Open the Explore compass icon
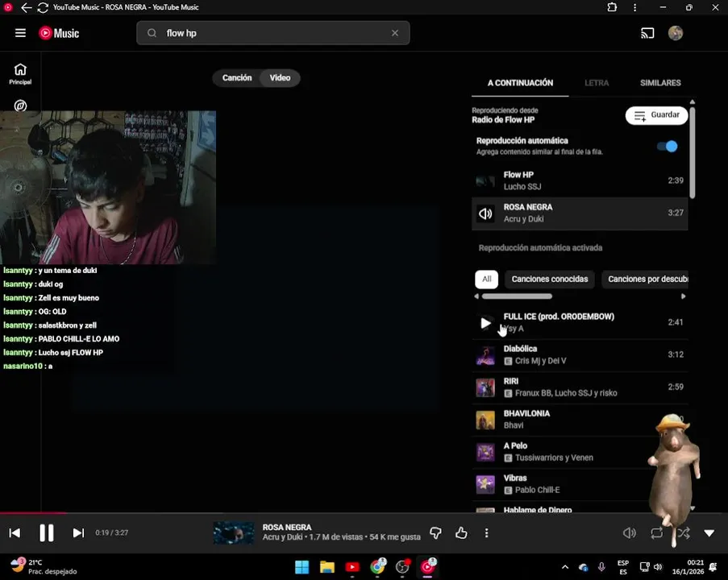Image resolution: width=728 pixels, height=580 pixels. pos(20,106)
